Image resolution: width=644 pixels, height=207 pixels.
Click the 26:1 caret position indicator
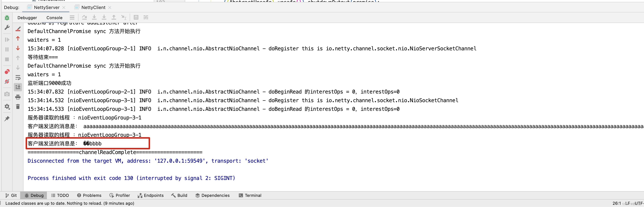click(x=617, y=203)
